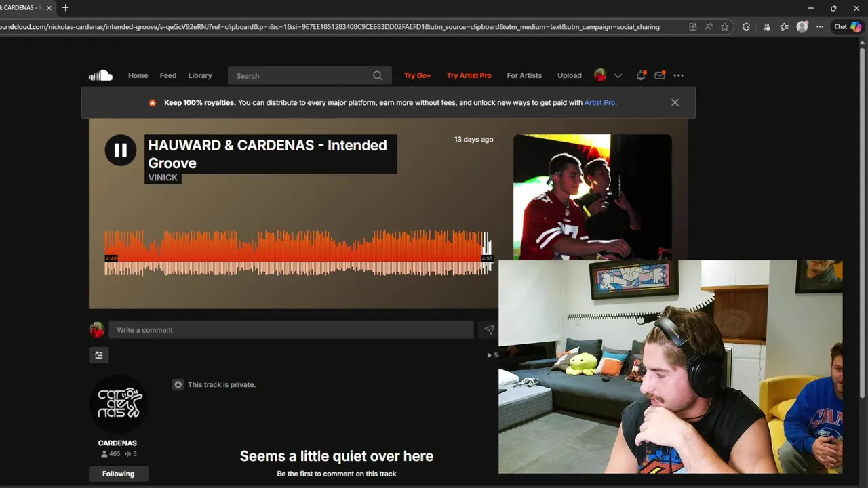Open the Try Go+ link

point(417,75)
